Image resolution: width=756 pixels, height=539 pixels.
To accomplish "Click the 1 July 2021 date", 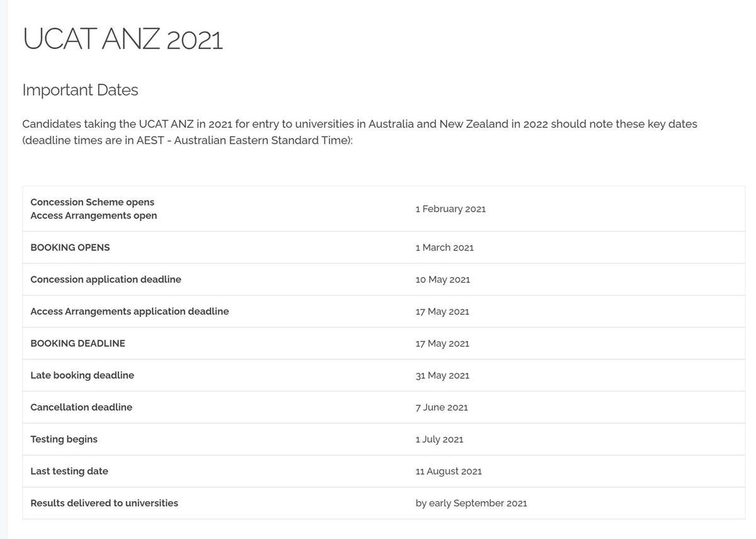I will (x=440, y=440).
